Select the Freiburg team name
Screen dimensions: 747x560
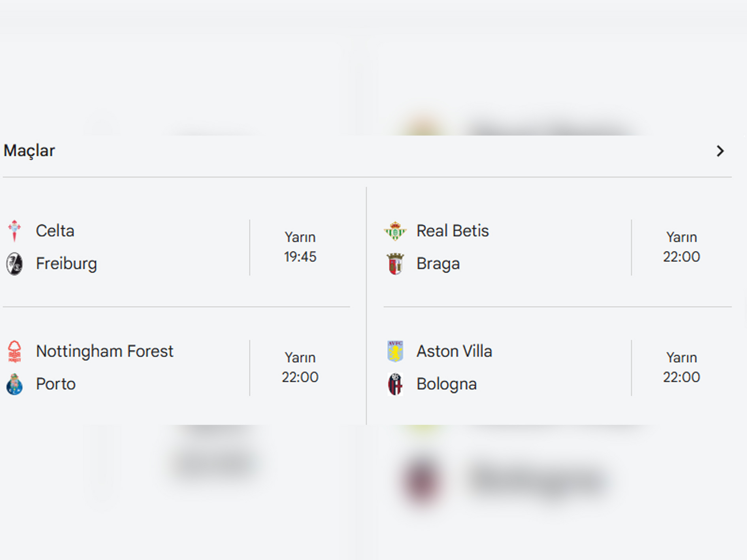(66, 264)
